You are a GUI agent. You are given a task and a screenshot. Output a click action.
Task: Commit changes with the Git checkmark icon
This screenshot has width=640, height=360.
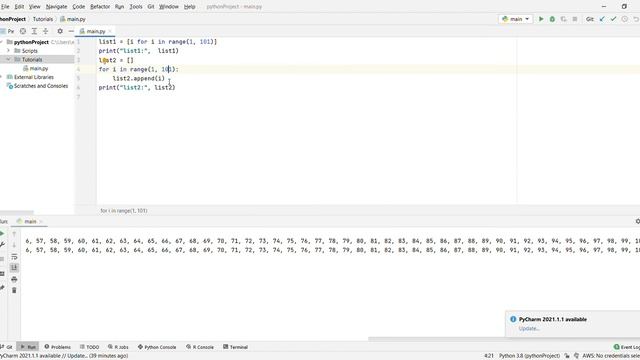click(x=613, y=19)
